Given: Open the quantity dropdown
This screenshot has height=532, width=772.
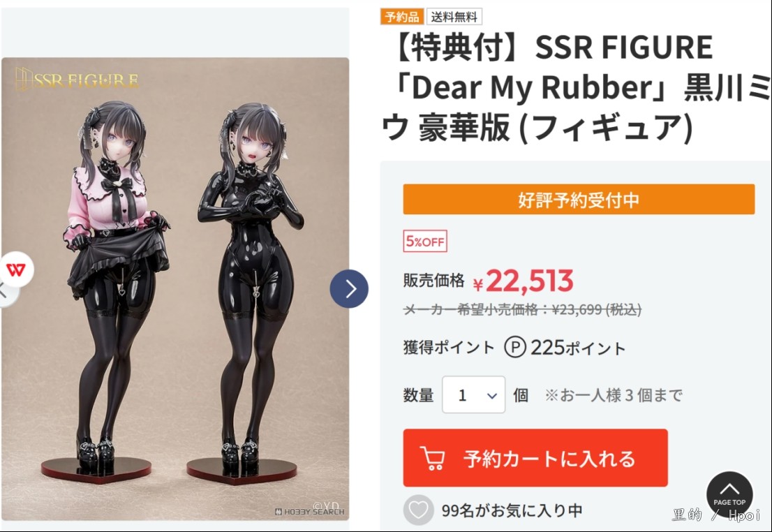Looking at the screenshot, I should click(473, 394).
